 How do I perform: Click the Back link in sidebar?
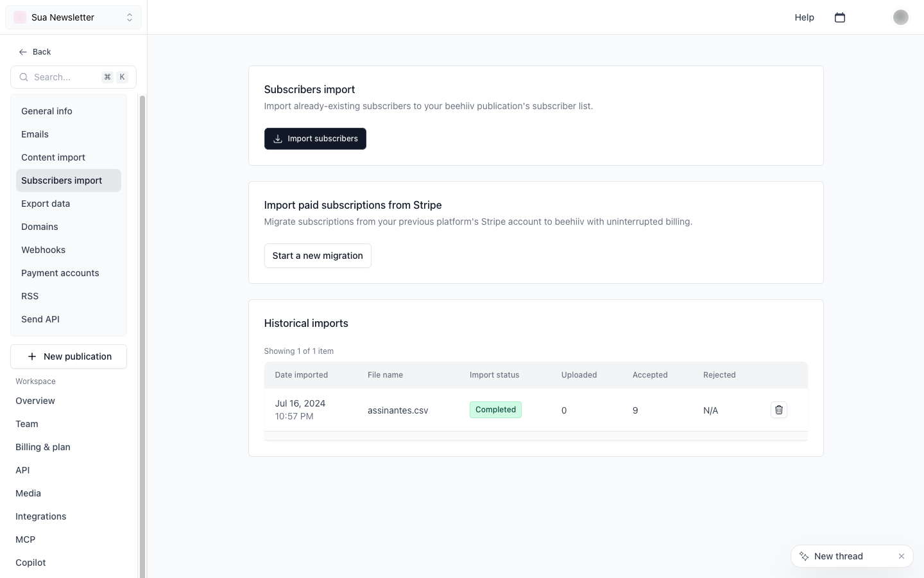(x=35, y=52)
